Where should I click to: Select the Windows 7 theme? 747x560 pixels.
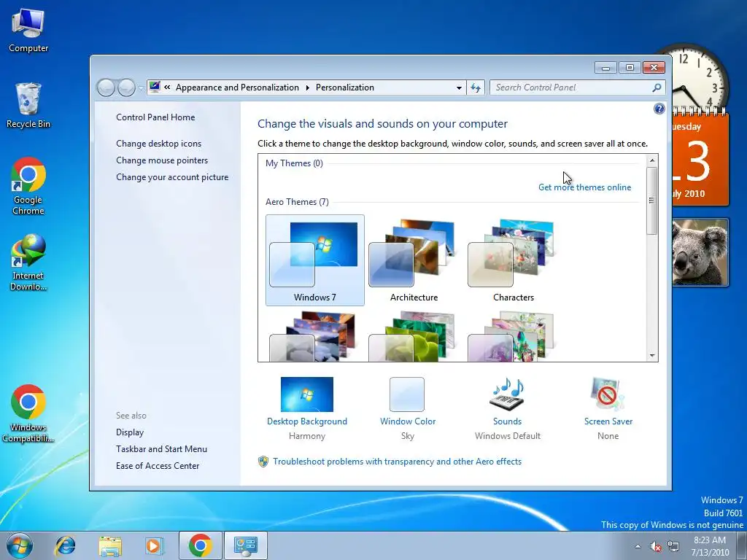coord(315,260)
